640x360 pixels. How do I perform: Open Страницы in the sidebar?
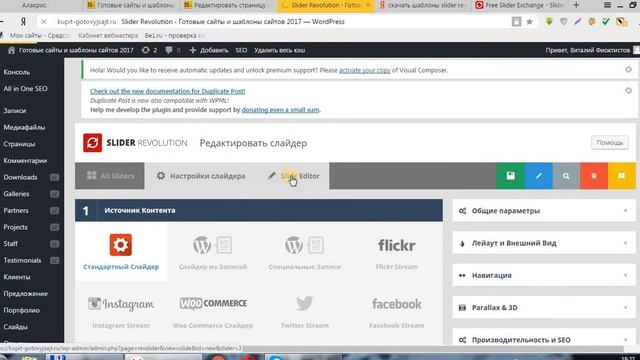(x=19, y=144)
